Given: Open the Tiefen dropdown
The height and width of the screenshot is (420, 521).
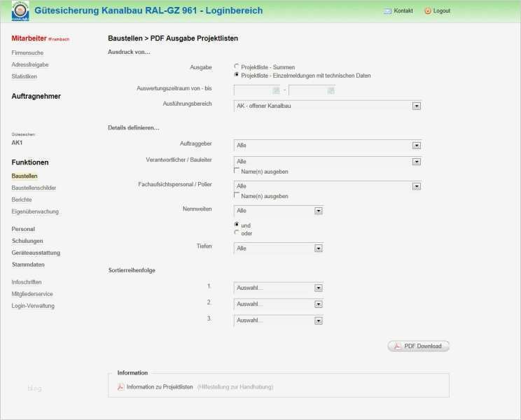Looking at the screenshot, I should tap(279, 248).
